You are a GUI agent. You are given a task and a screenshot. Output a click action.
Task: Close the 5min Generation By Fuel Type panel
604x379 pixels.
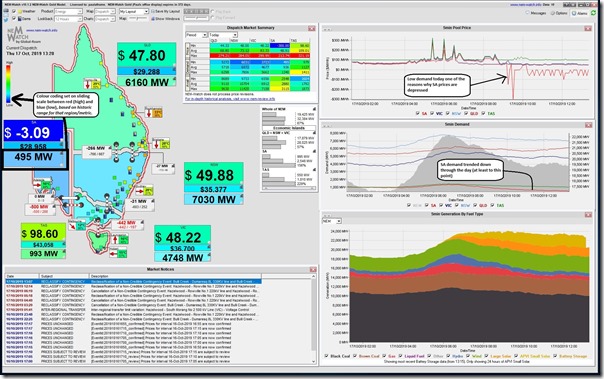coord(588,215)
